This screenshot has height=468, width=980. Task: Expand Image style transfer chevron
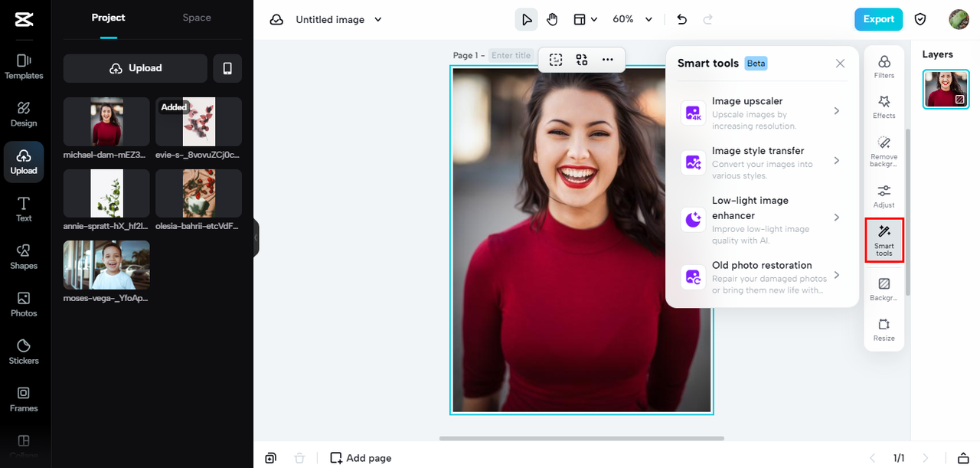pos(837,161)
